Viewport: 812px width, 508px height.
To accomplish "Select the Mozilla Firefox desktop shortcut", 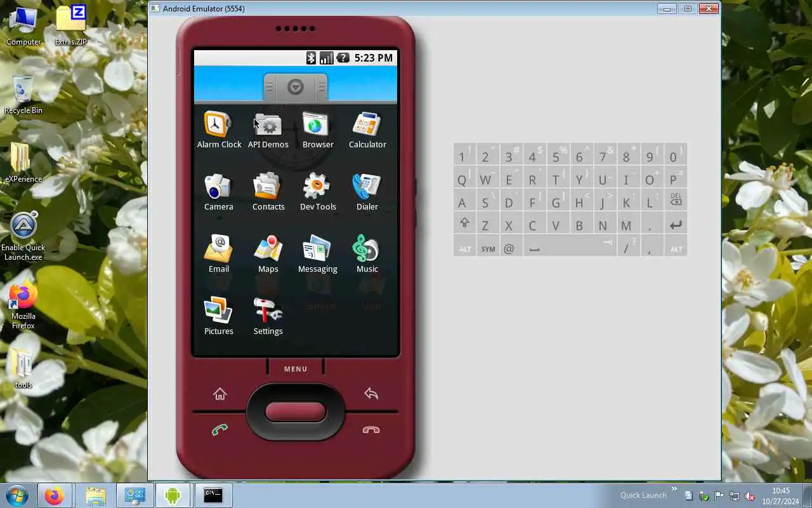I will tap(23, 305).
